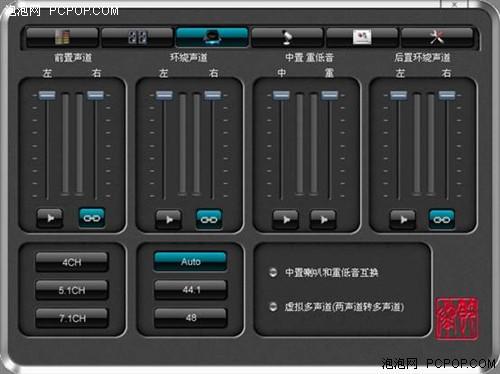Play test sound for front channel (前置声道)
Viewport: 500px width, 374px height.
(x=50, y=218)
